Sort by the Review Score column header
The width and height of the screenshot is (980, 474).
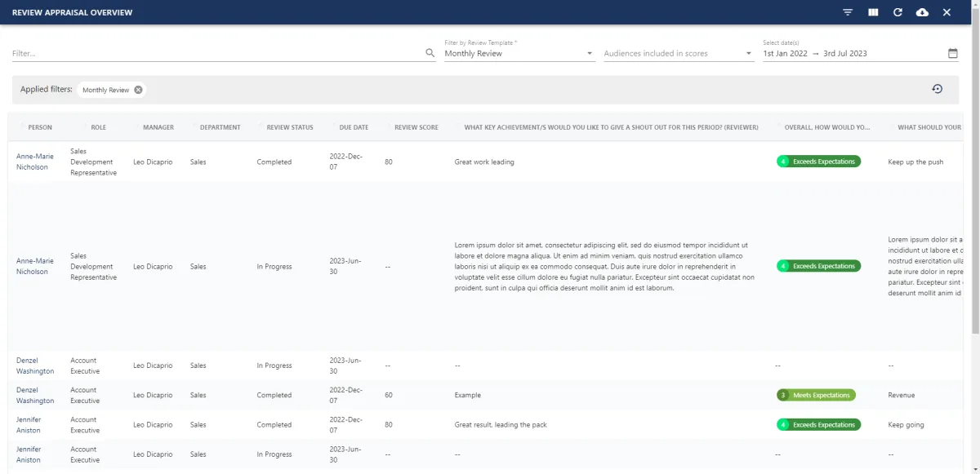click(x=416, y=127)
